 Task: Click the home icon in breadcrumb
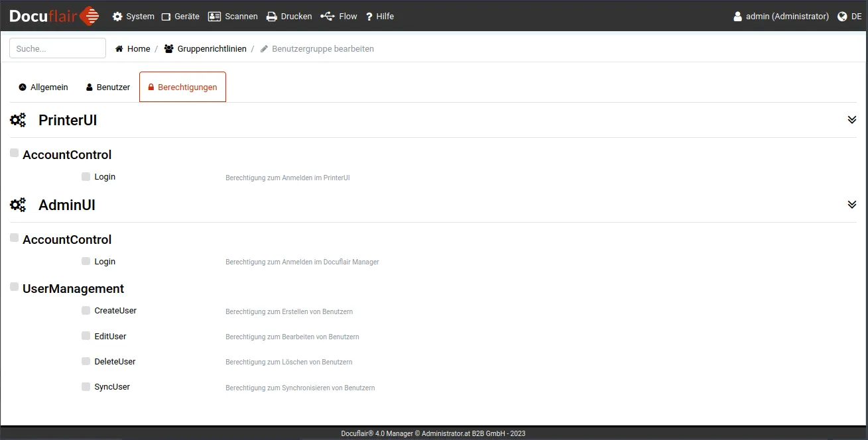coord(119,49)
